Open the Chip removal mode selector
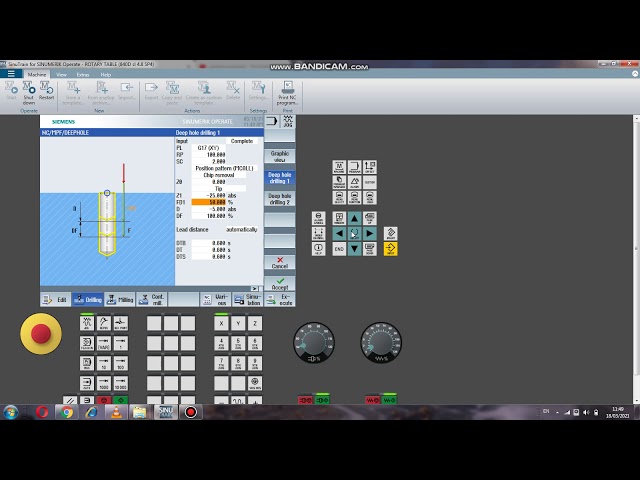Screen dimensions: 640x480 219,175
